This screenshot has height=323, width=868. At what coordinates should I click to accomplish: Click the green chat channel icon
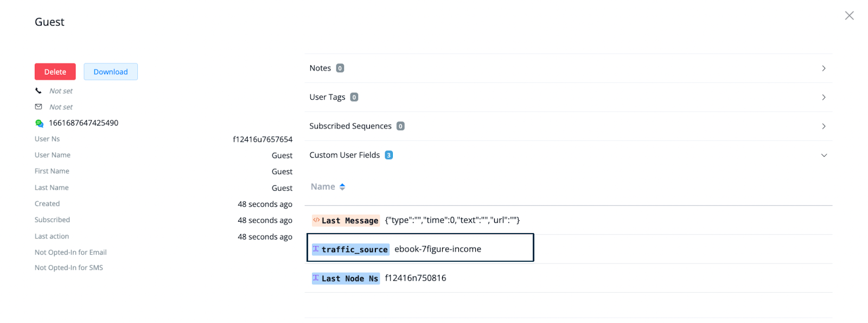click(39, 123)
